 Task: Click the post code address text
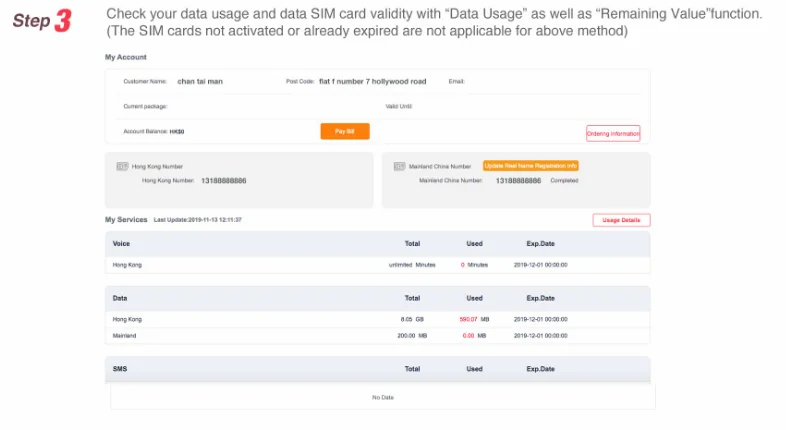(372, 81)
